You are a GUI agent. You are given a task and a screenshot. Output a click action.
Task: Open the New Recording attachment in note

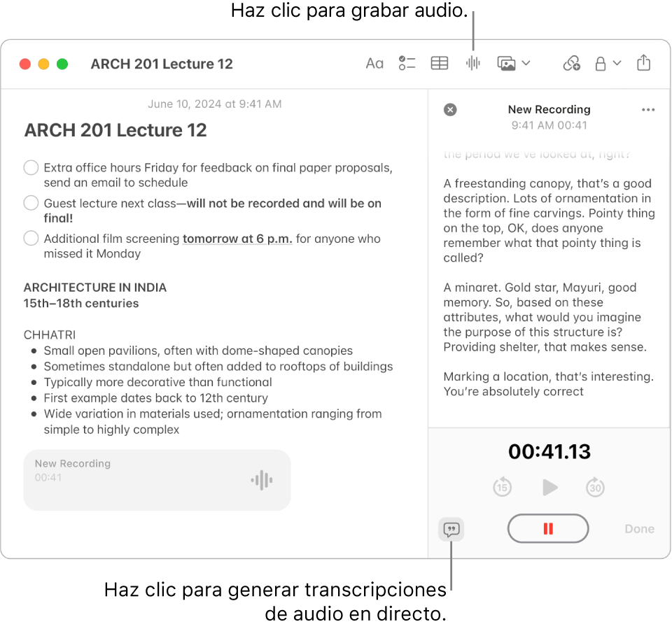pos(157,480)
